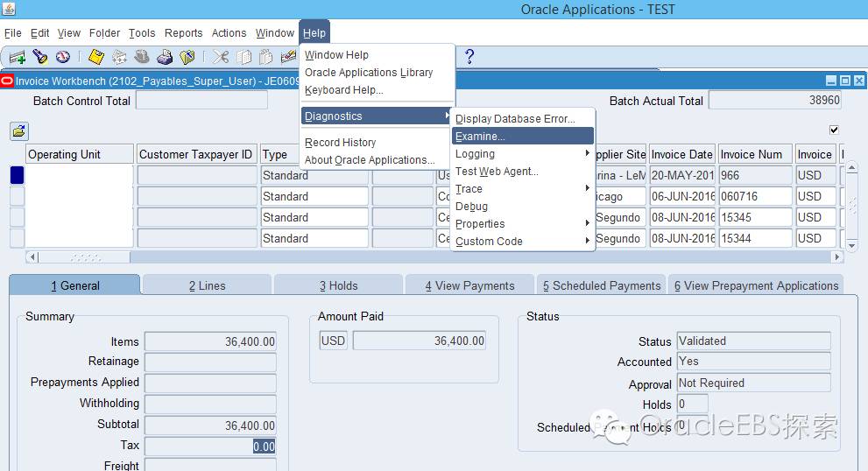Click the Cut scissors icon

pyautogui.click(x=221, y=56)
